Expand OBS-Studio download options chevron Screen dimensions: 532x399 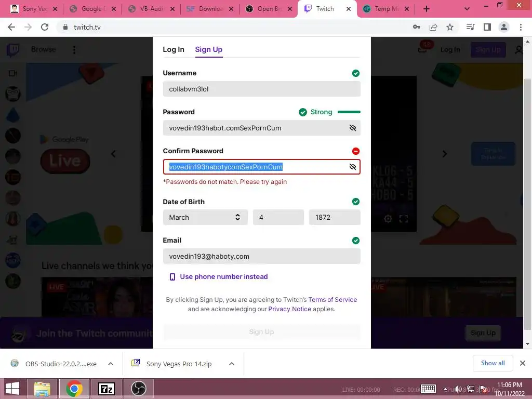(x=111, y=364)
